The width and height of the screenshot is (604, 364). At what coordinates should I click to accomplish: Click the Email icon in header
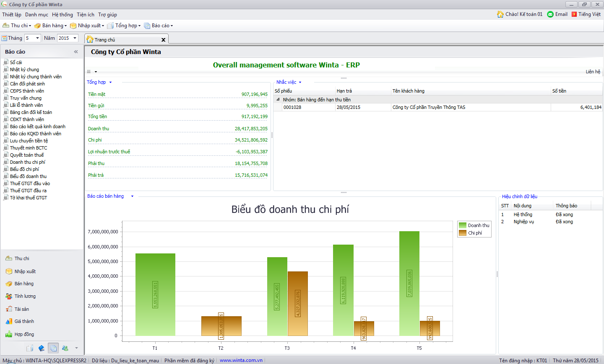click(550, 14)
